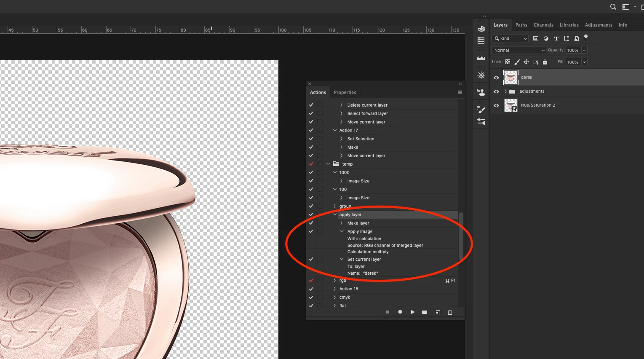
Task: Filter layers by shape layers icon
Action: (x=566, y=38)
